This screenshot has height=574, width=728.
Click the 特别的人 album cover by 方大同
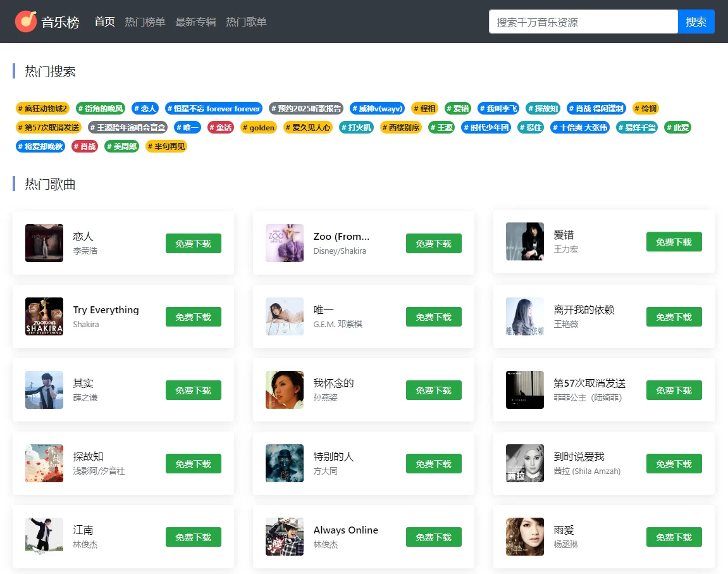[285, 463]
